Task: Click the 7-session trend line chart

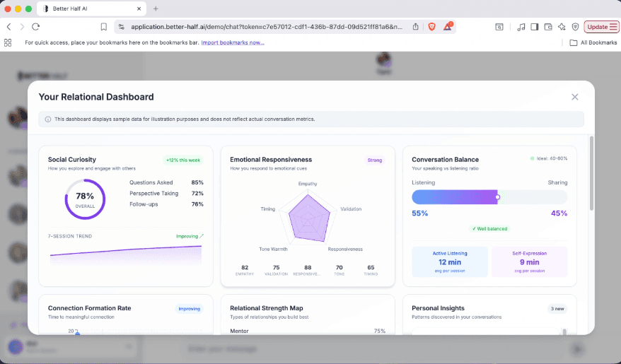Action: click(126, 254)
